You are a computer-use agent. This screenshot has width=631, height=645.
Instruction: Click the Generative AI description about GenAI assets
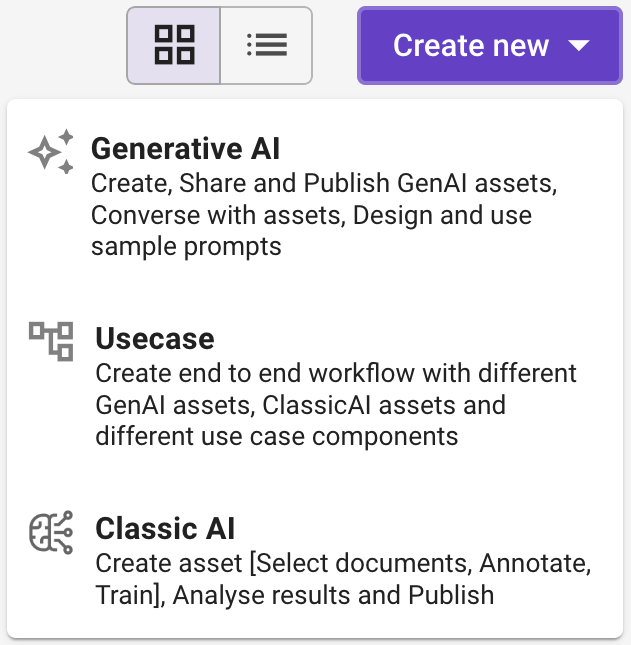(324, 215)
